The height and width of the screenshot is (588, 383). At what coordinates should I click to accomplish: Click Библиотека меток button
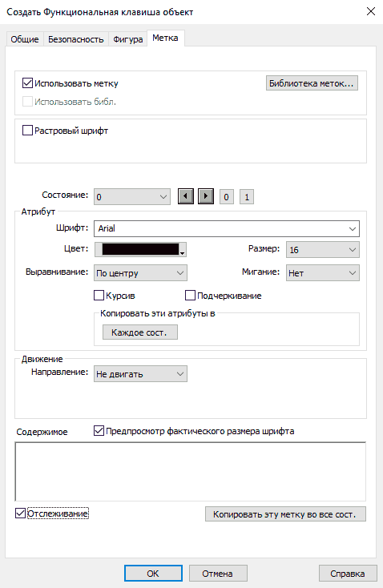tap(312, 83)
